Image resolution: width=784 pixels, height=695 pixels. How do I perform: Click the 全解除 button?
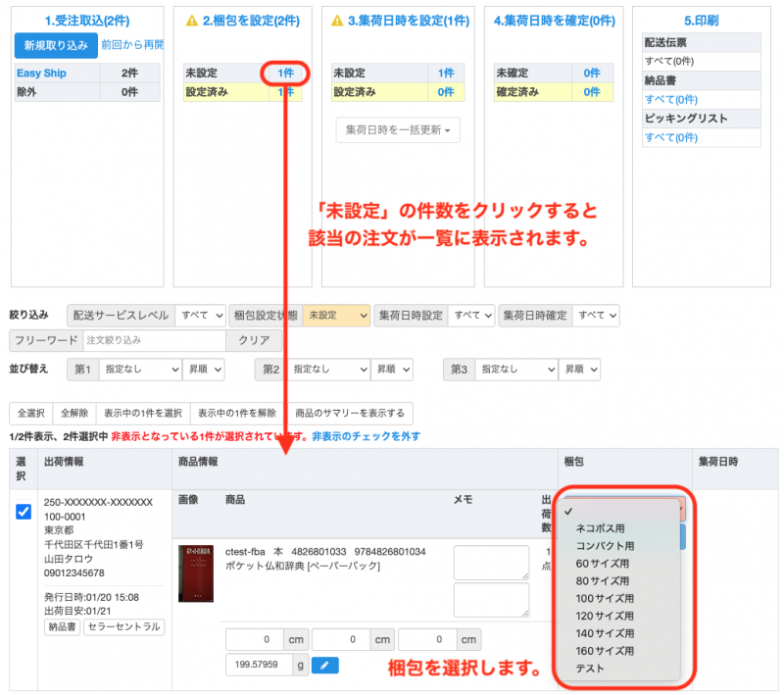[x=74, y=414]
